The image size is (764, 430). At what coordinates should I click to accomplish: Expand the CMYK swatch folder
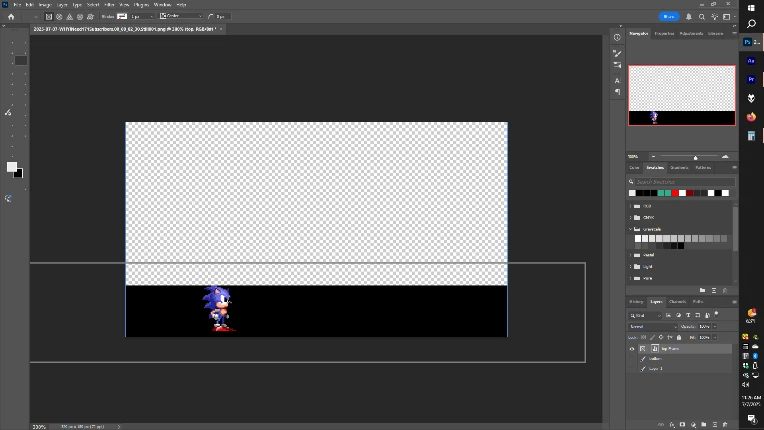(x=630, y=218)
